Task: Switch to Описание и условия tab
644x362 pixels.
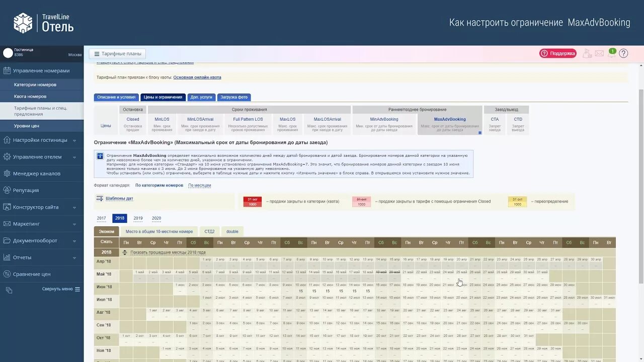Action: click(x=116, y=97)
